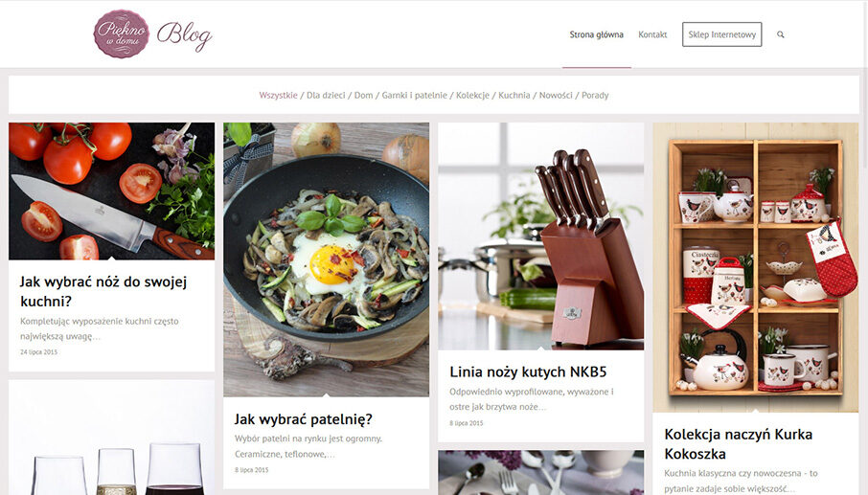Open the Strona główna menu item
Viewport: 868px width, 495px height.
pyautogui.click(x=596, y=34)
